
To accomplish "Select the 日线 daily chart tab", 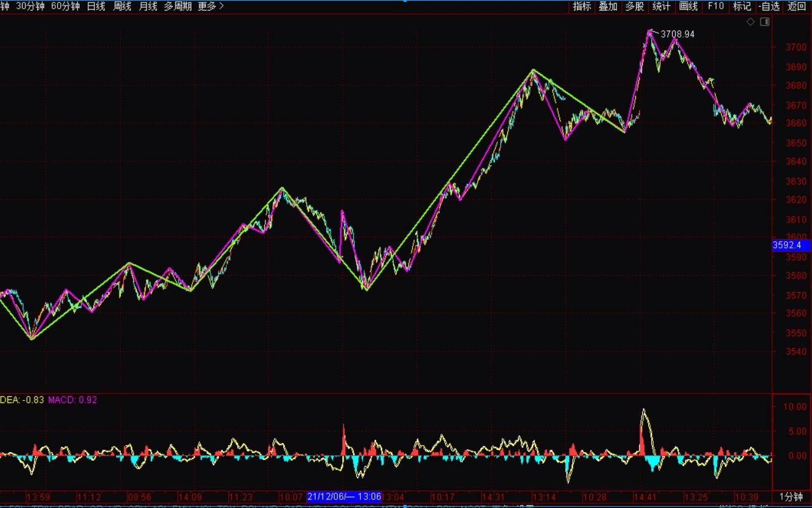I will pyautogui.click(x=96, y=6).
